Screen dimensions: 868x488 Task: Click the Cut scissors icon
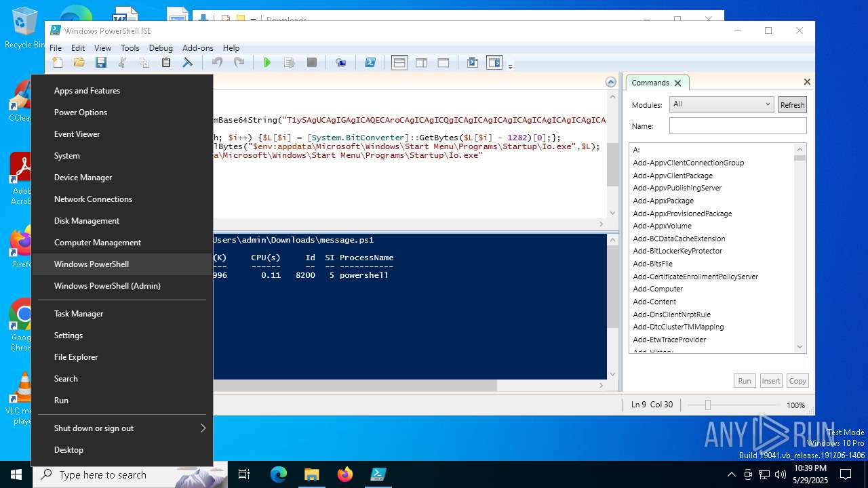point(123,63)
